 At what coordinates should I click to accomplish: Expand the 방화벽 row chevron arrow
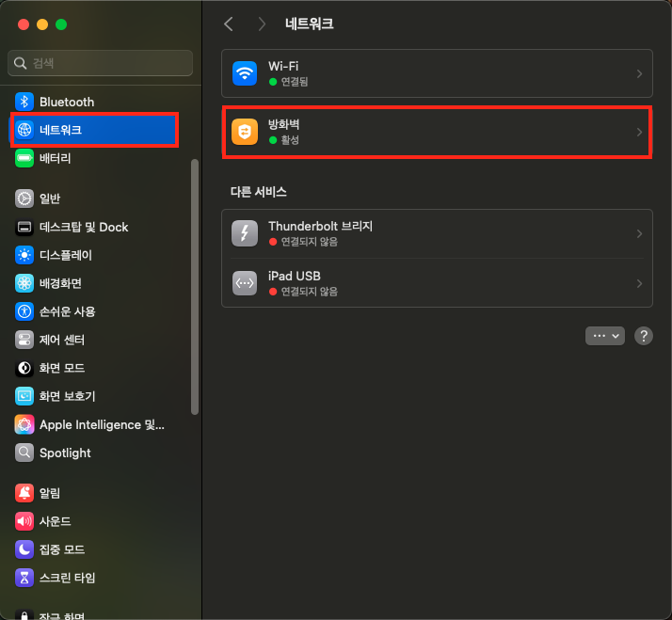point(639,132)
